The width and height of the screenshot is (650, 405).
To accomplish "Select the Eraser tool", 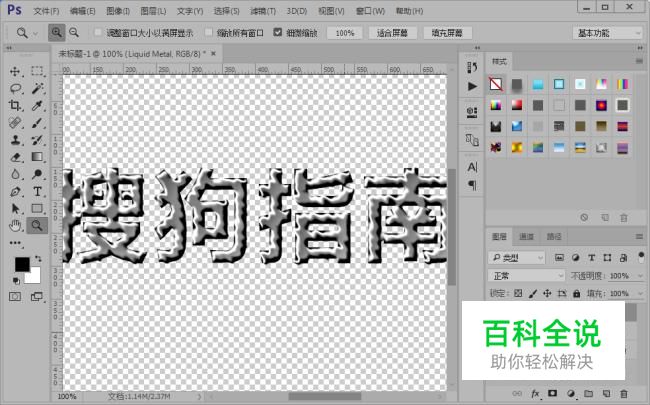I will click(15, 157).
